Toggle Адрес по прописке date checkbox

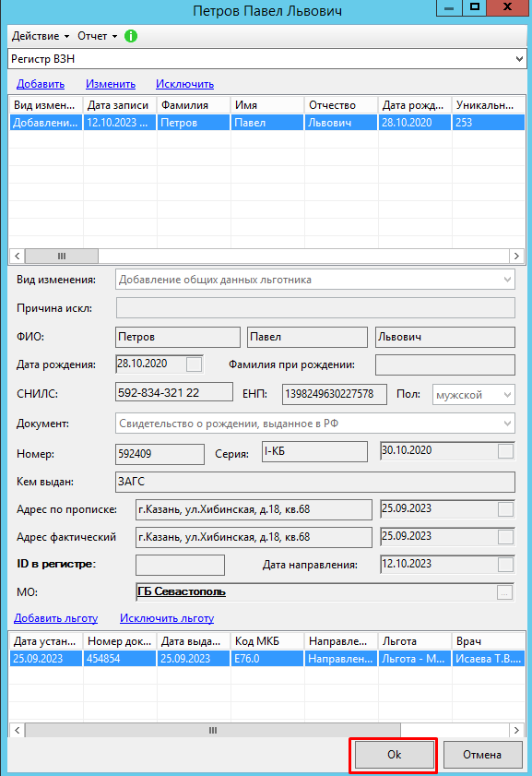pos(505,509)
